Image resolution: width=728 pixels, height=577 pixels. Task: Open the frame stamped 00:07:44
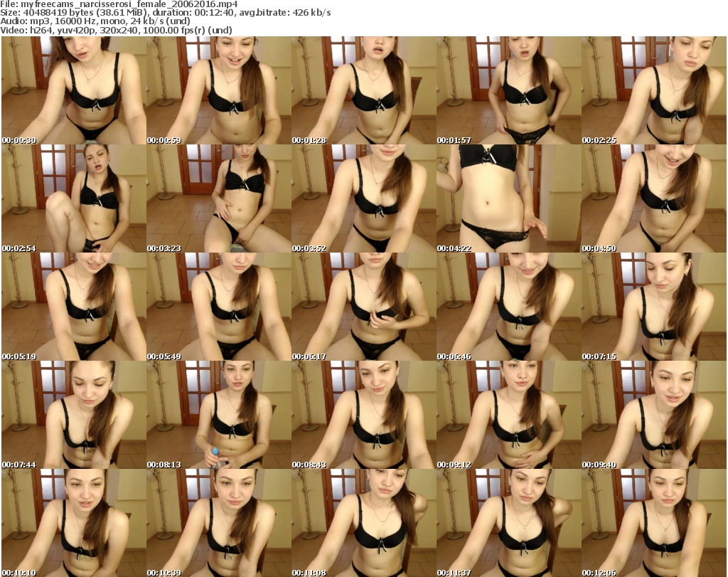(x=74, y=415)
